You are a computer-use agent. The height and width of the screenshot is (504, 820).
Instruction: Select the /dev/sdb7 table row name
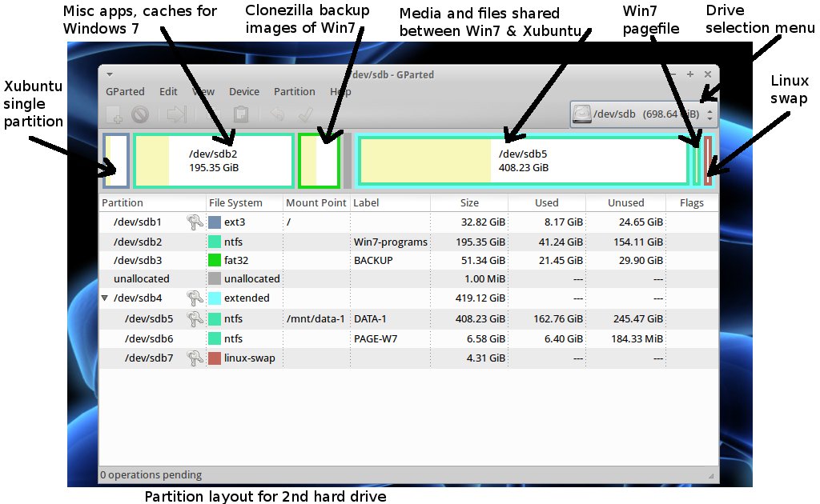click(149, 358)
